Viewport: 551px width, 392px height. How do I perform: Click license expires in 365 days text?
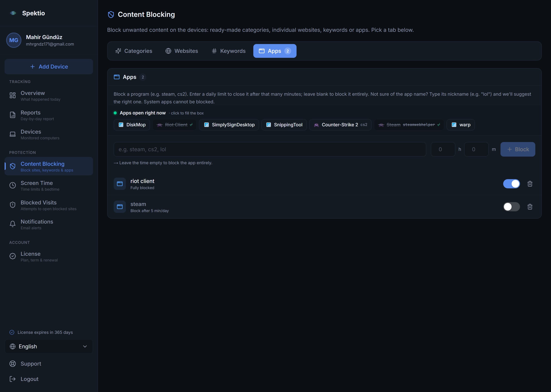[x=45, y=332]
